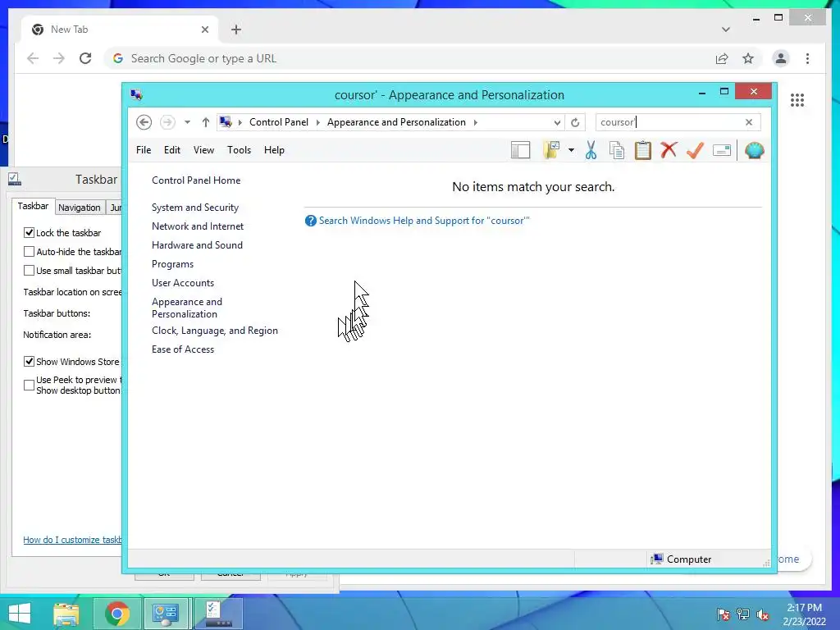Click the Paste clipboard icon
This screenshot has height=630, width=840.
pyautogui.click(x=643, y=151)
